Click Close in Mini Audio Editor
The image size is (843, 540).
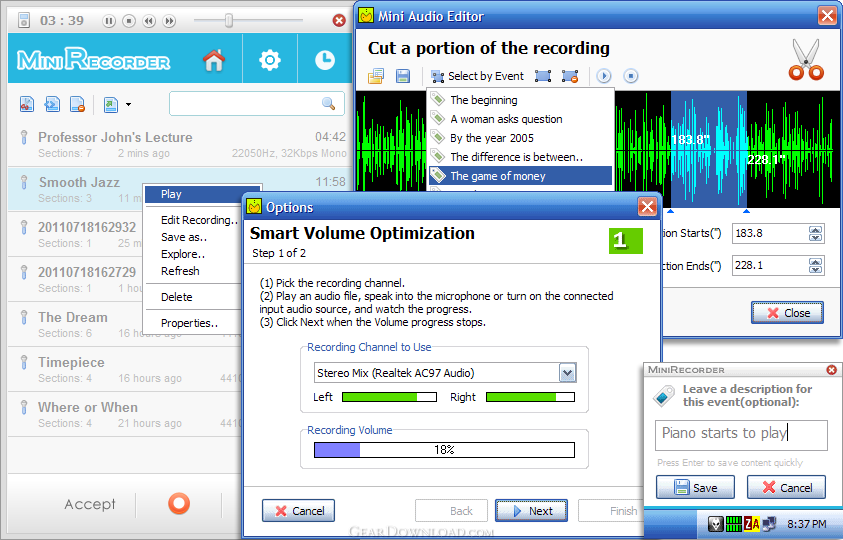[x=788, y=312]
